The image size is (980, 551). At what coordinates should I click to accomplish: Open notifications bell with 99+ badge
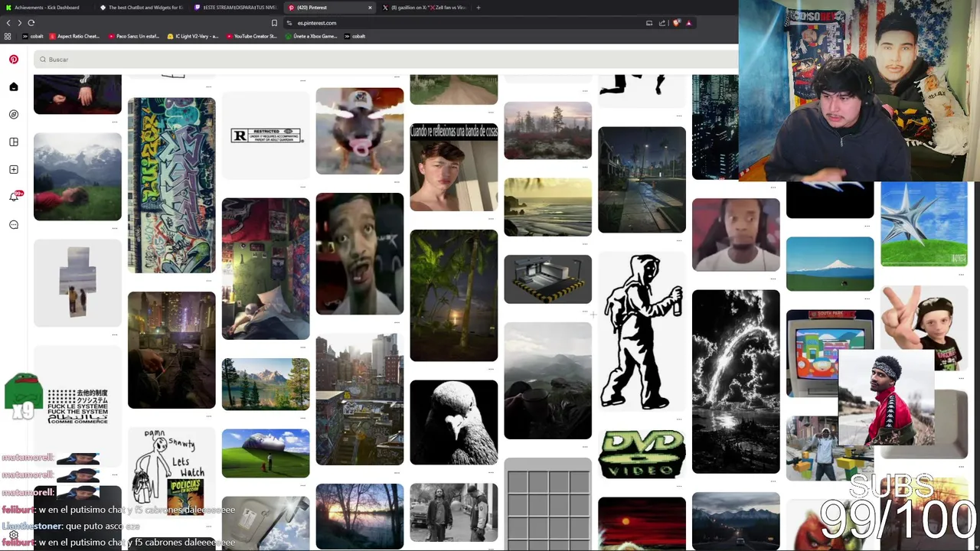pos(14,197)
